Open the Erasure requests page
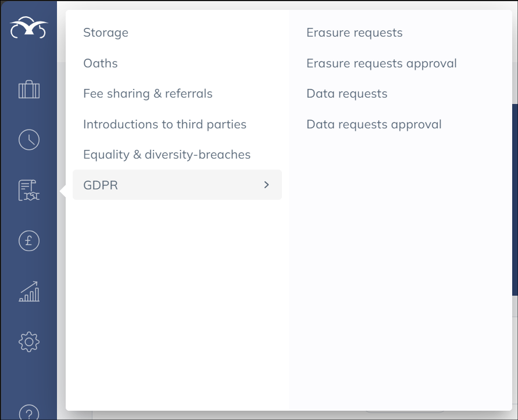The width and height of the screenshot is (518, 420). click(354, 33)
